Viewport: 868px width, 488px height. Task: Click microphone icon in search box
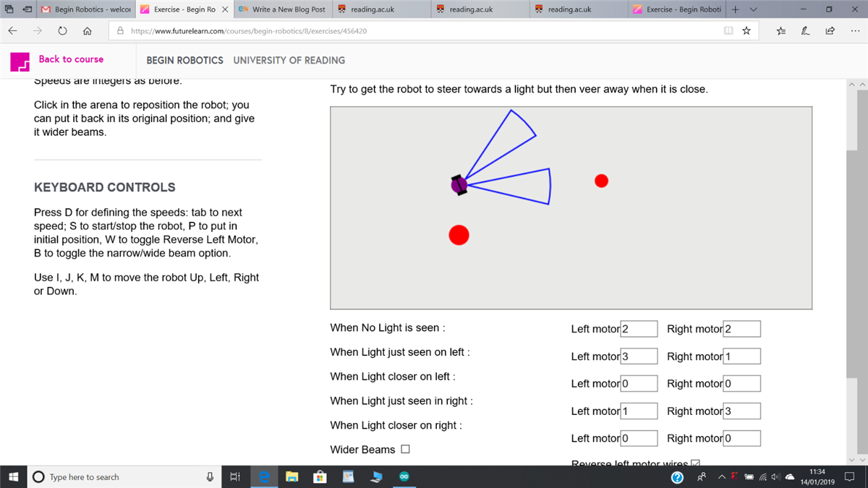click(210, 476)
